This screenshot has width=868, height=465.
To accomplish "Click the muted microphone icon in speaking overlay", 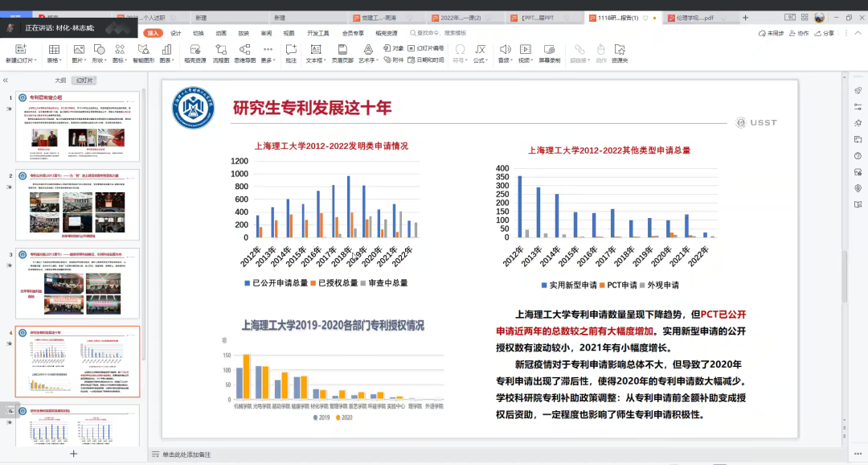I will [10, 27].
